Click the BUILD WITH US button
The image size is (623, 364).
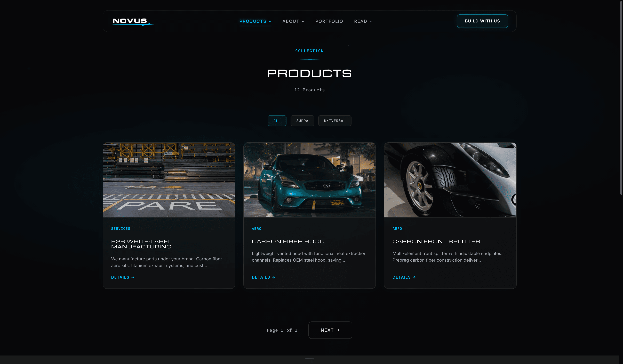(482, 21)
